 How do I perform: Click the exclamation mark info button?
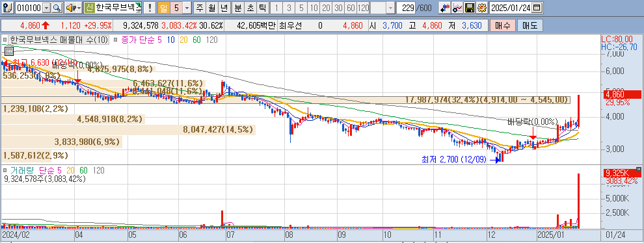150,7
